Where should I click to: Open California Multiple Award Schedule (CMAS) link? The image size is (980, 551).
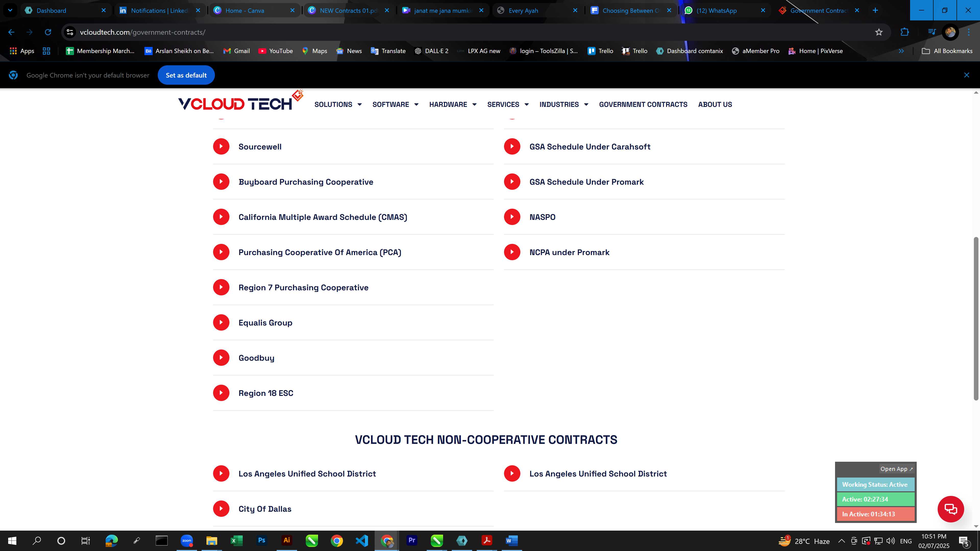323,217
